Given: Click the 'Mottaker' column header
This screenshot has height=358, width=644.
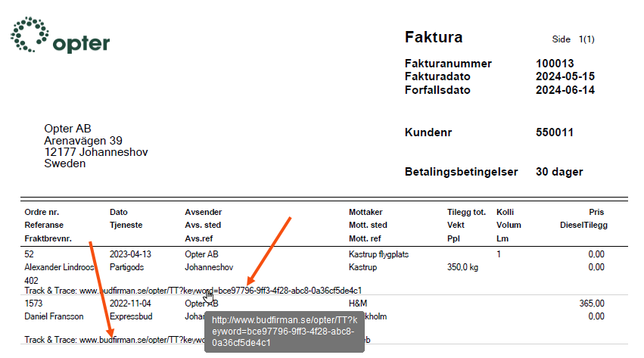Looking at the screenshot, I should click(x=366, y=212).
